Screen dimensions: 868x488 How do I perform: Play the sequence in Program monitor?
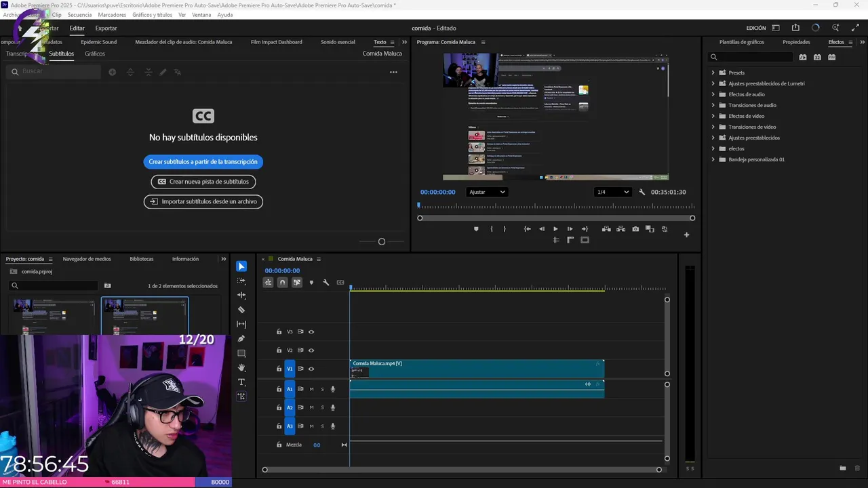point(555,229)
